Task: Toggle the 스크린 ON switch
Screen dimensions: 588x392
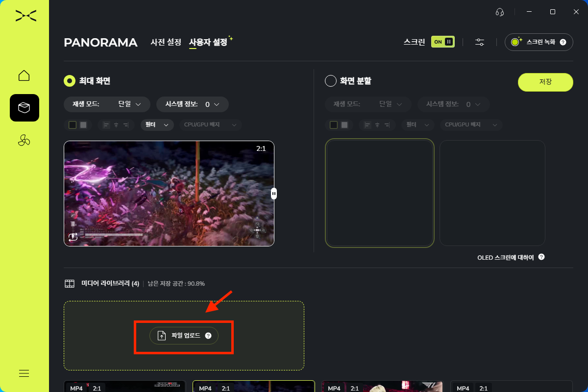Action: pos(442,42)
